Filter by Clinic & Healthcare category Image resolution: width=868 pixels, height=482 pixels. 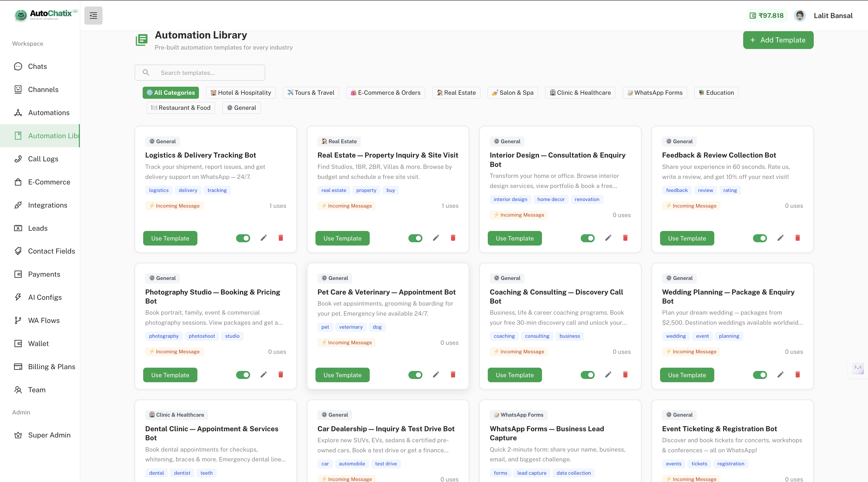[x=580, y=93]
